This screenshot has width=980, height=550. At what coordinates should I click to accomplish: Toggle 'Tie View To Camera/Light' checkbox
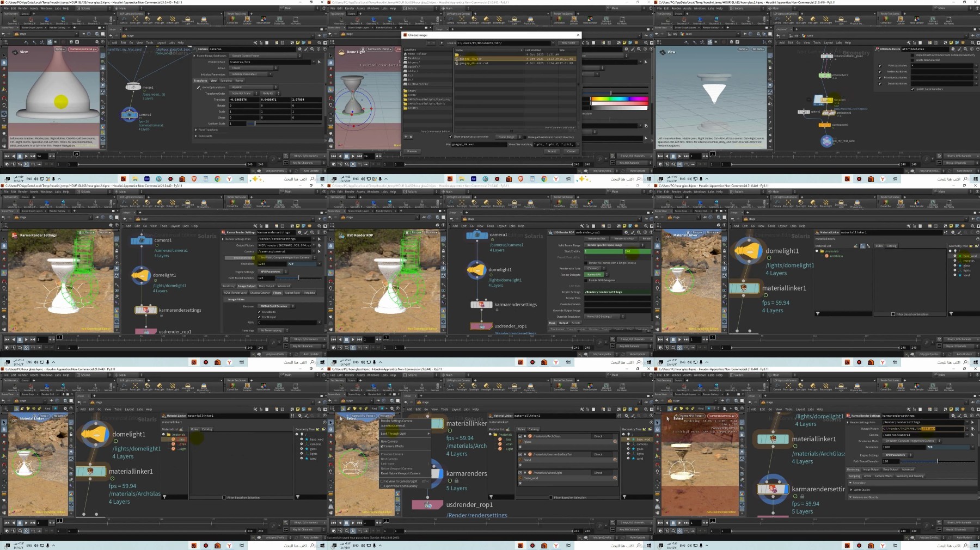383,481
